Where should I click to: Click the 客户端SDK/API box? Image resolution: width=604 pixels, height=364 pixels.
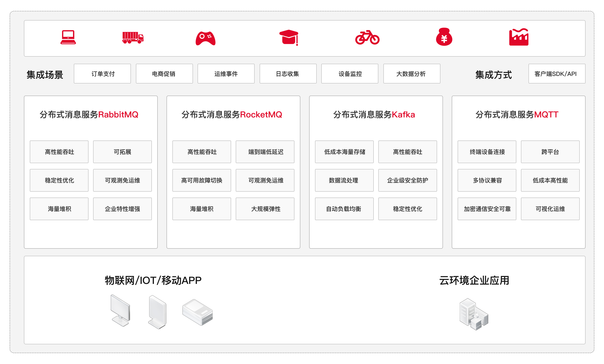557,74
